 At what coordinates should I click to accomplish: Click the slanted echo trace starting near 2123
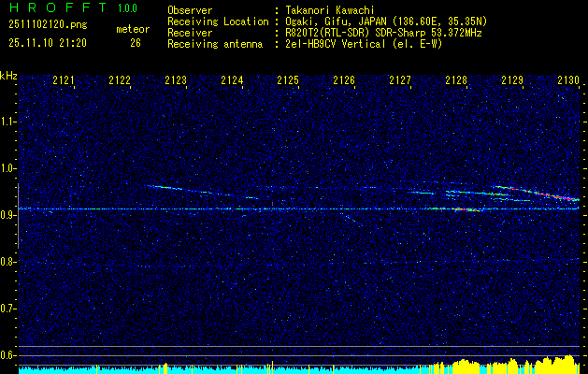click(203, 192)
